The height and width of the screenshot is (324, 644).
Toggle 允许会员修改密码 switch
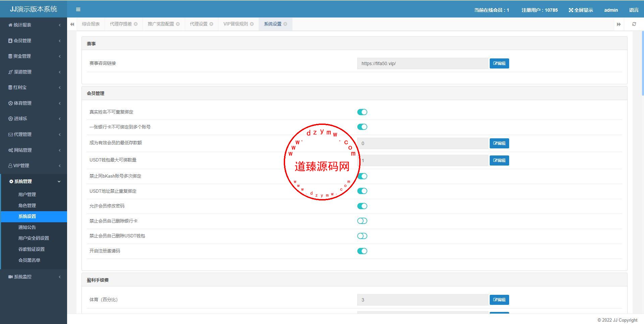coord(362,206)
